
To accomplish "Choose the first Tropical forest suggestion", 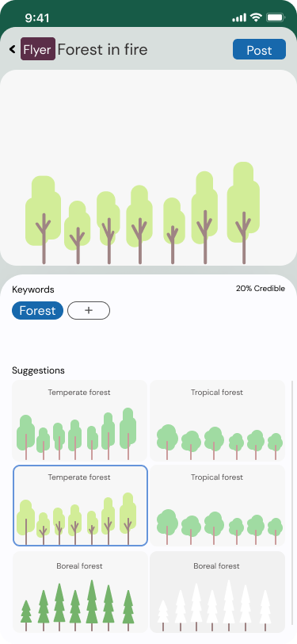I will (217, 420).
